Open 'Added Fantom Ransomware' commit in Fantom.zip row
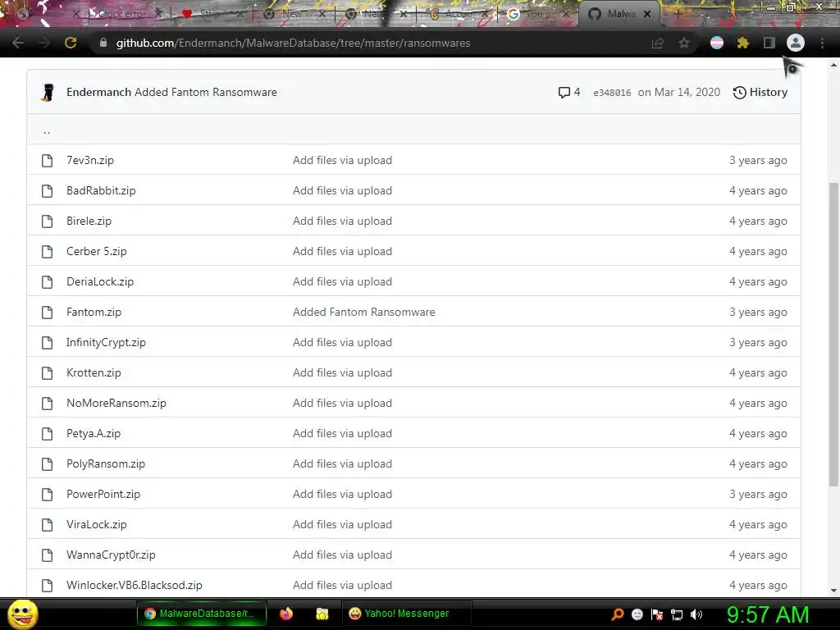Screen dimensions: 840x630 click(x=363, y=313)
